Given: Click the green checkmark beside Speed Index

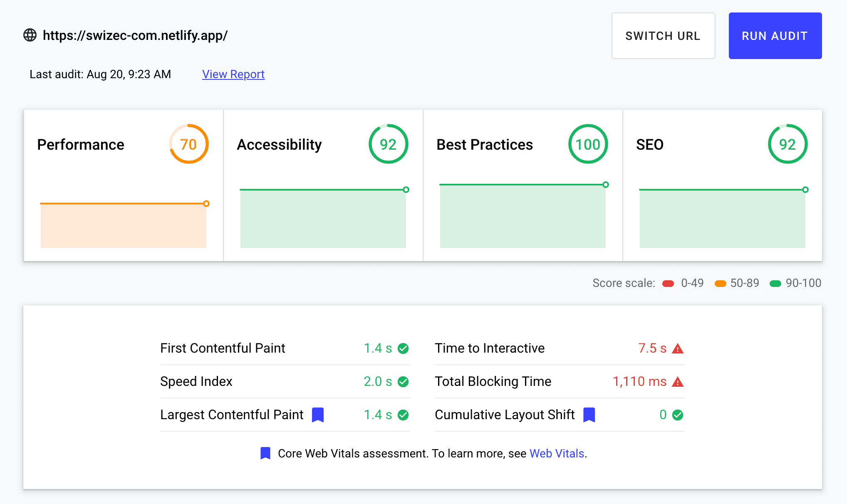Looking at the screenshot, I should [403, 382].
